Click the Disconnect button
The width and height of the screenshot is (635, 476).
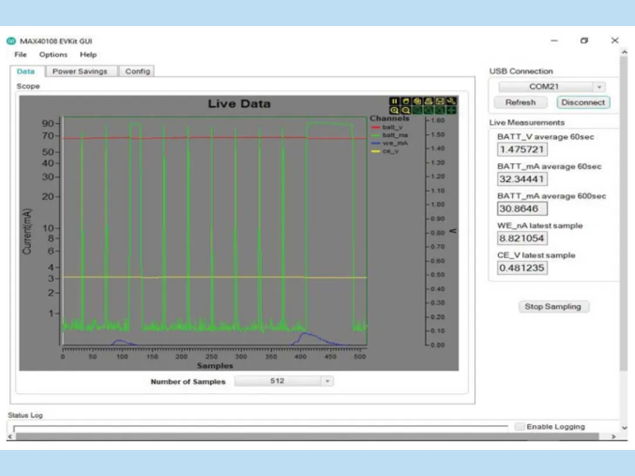583,102
